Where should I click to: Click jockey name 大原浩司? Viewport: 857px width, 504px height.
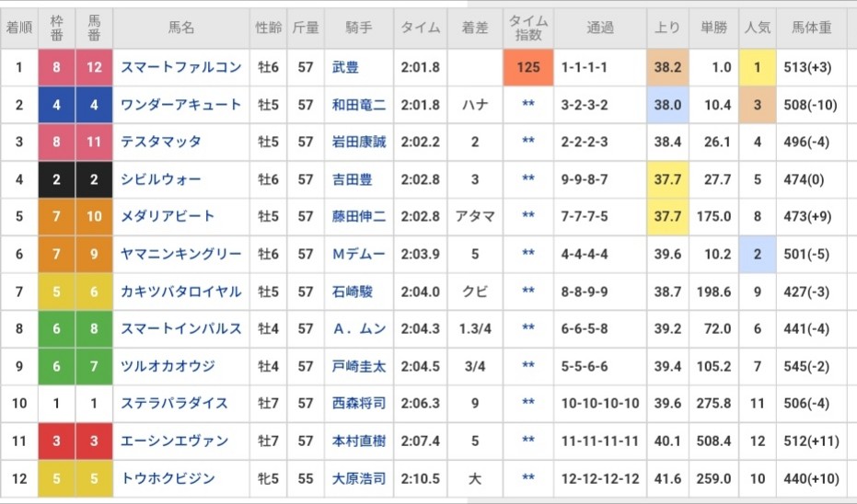click(x=358, y=478)
